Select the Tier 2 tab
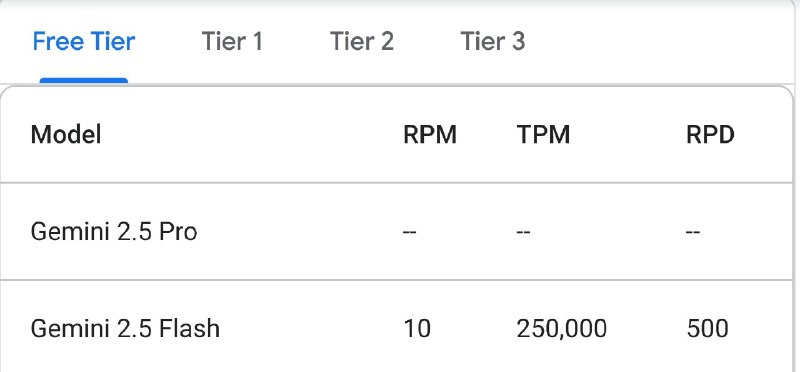 (362, 41)
